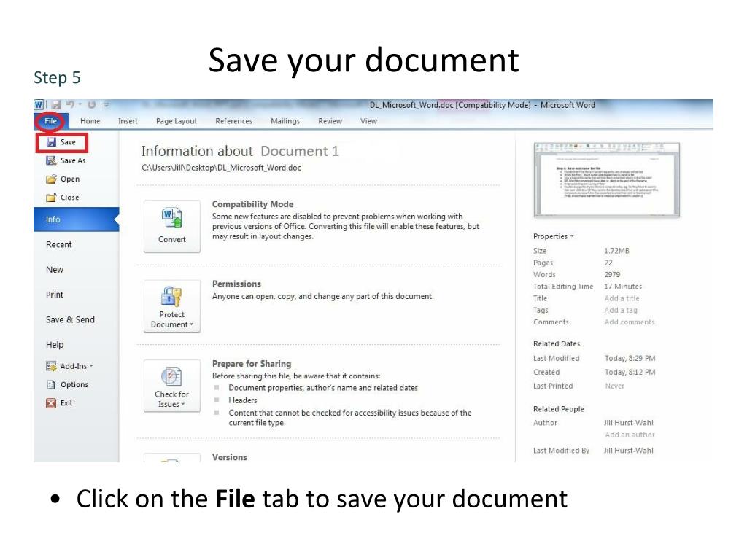The image size is (747, 560).
Task: Switch to the View tab
Action: [368, 121]
